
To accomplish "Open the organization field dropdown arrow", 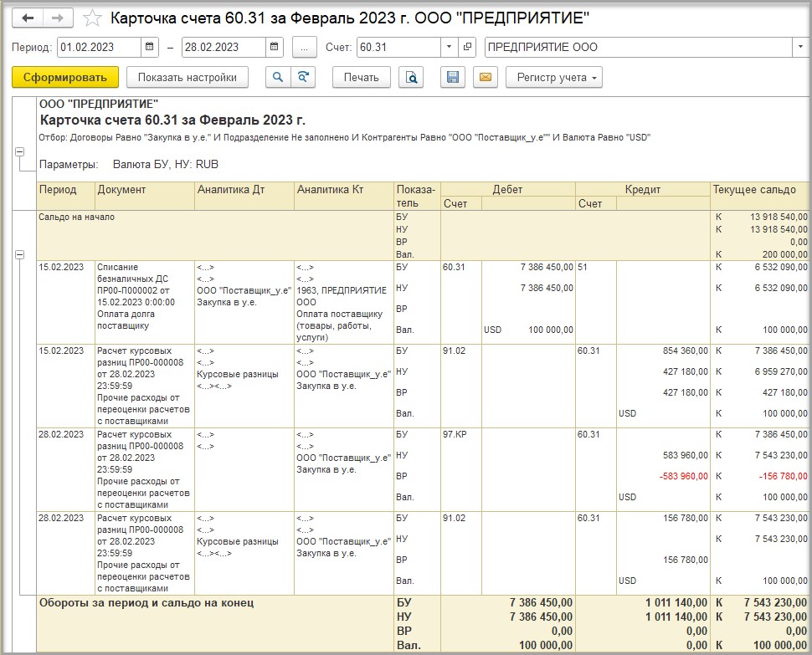I will pyautogui.click(x=803, y=48).
